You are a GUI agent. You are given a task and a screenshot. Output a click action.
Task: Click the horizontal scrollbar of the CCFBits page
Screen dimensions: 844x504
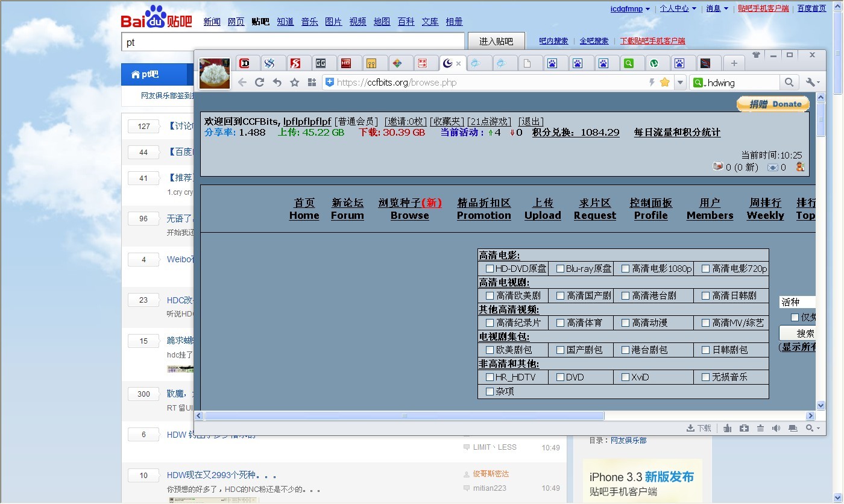(x=404, y=416)
